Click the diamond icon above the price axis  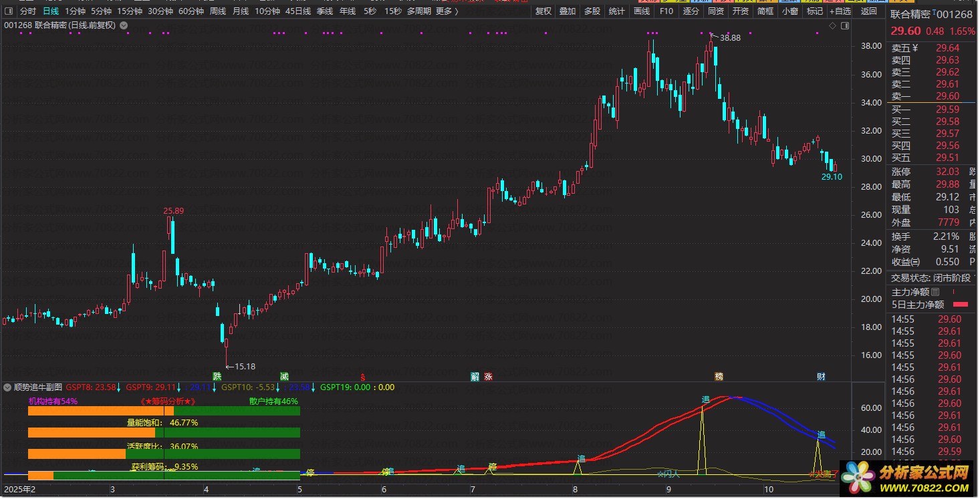tap(832, 25)
